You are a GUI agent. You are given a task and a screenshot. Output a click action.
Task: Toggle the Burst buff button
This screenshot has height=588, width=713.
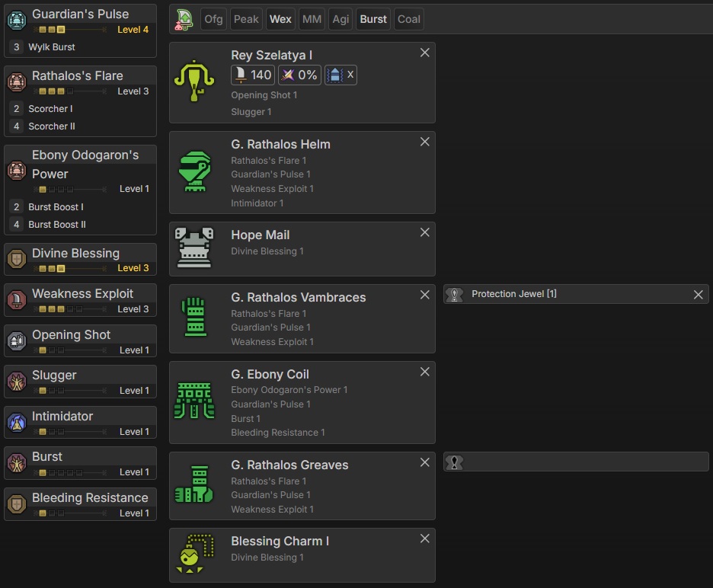click(373, 19)
